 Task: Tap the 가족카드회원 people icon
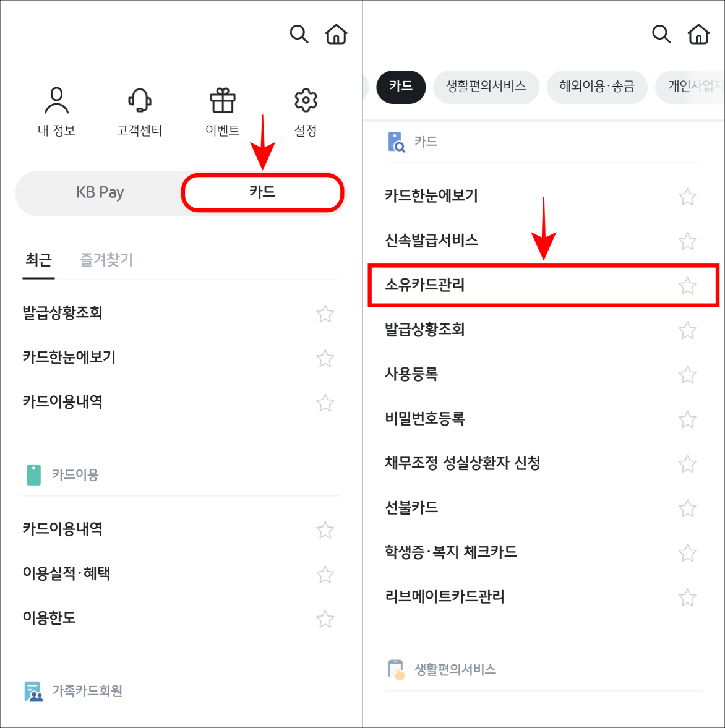click(33, 690)
